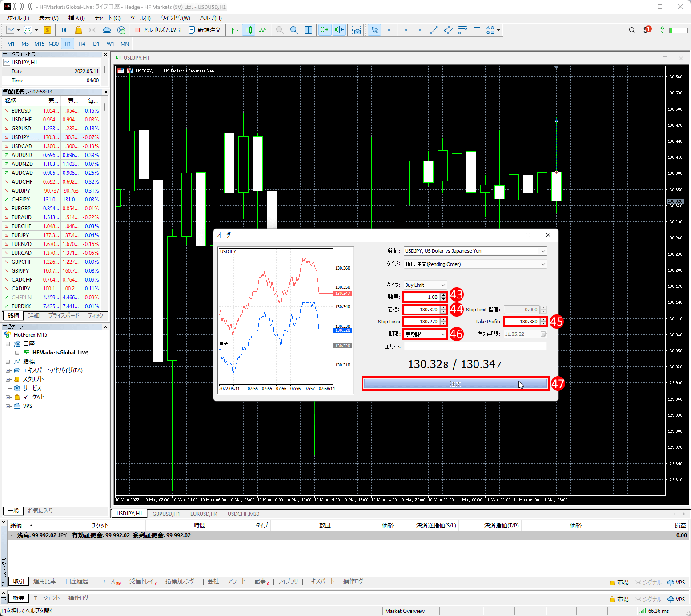Toggle the algorithmic trading button
691x616 pixels.
158,30
